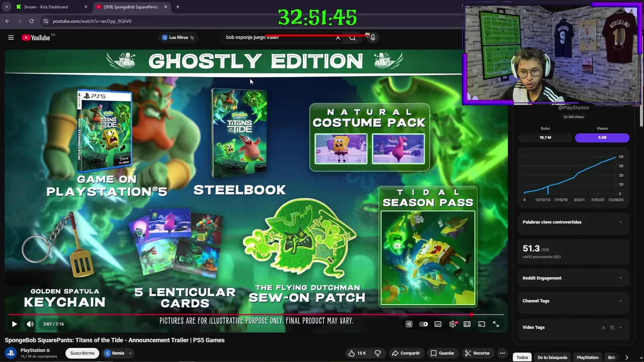Open the player settings gear

point(452,324)
